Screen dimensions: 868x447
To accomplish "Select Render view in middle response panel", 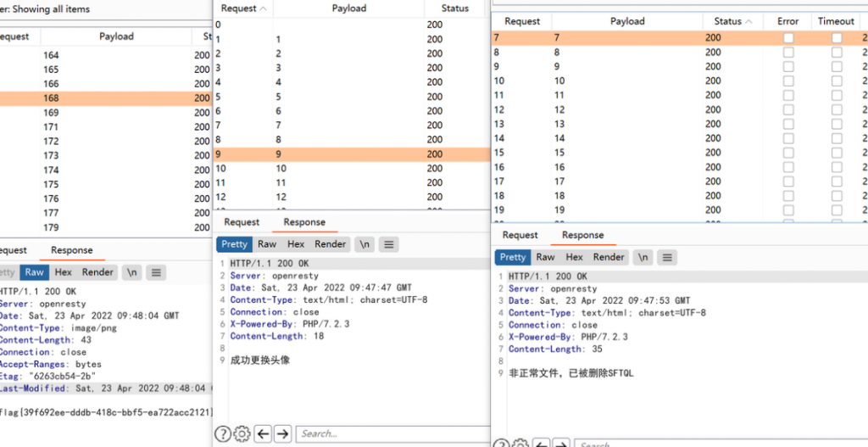I will [x=331, y=244].
